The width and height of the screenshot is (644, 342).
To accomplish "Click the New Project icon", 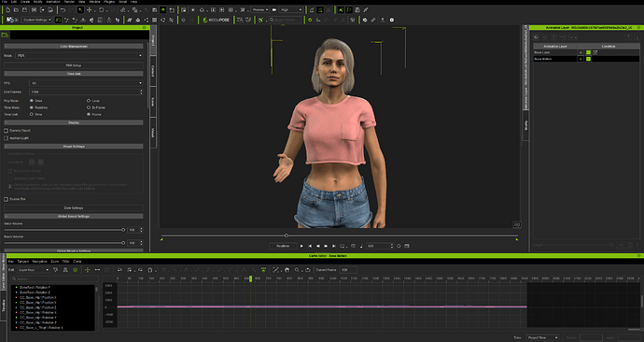I will point(7,10).
